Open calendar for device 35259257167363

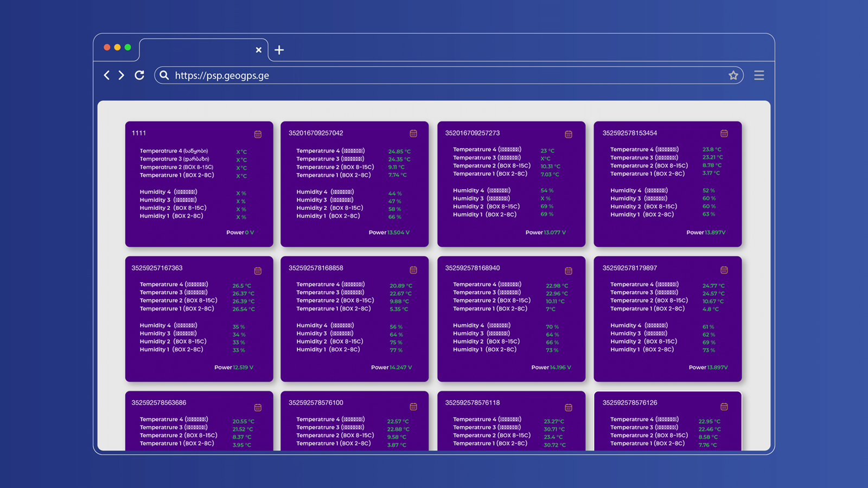coord(259,270)
